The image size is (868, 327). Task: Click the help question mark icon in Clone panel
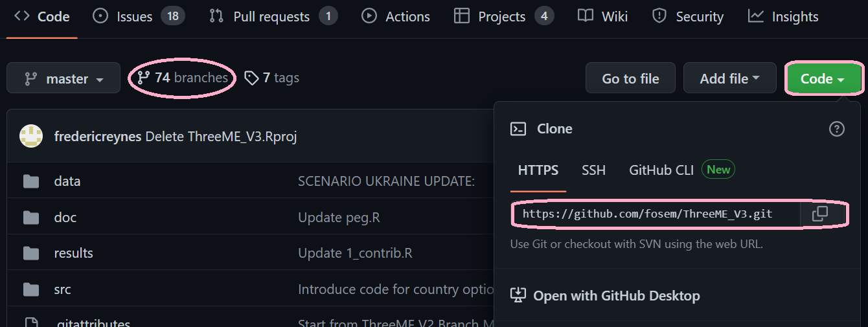837,129
